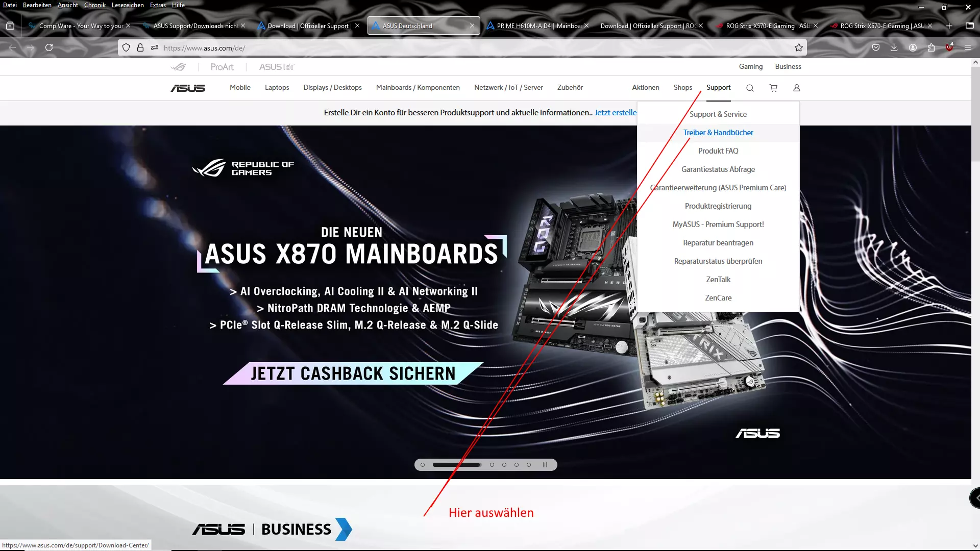
Task: Open the ASUS IoT brand link
Action: tap(277, 67)
